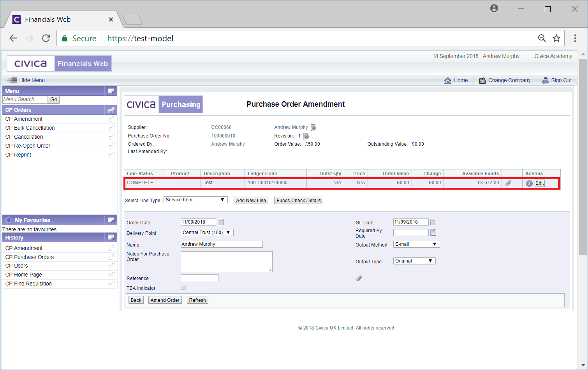The width and height of the screenshot is (588, 370).
Task: Click the Name field containing Andrew Murphy
Action: coord(222,244)
